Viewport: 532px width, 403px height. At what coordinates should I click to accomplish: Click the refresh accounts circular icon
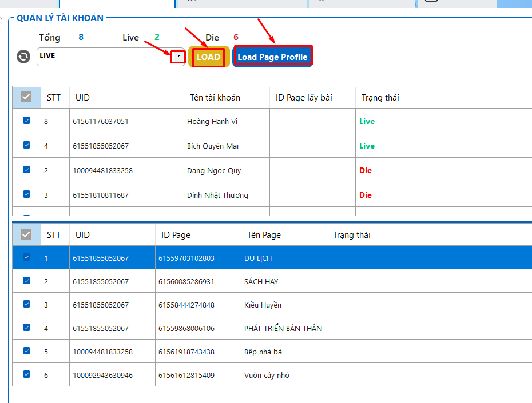(x=23, y=57)
